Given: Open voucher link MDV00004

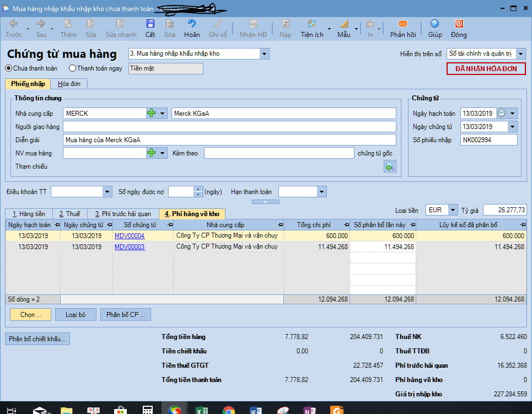Looking at the screenshot, I should tap(130, 236).
